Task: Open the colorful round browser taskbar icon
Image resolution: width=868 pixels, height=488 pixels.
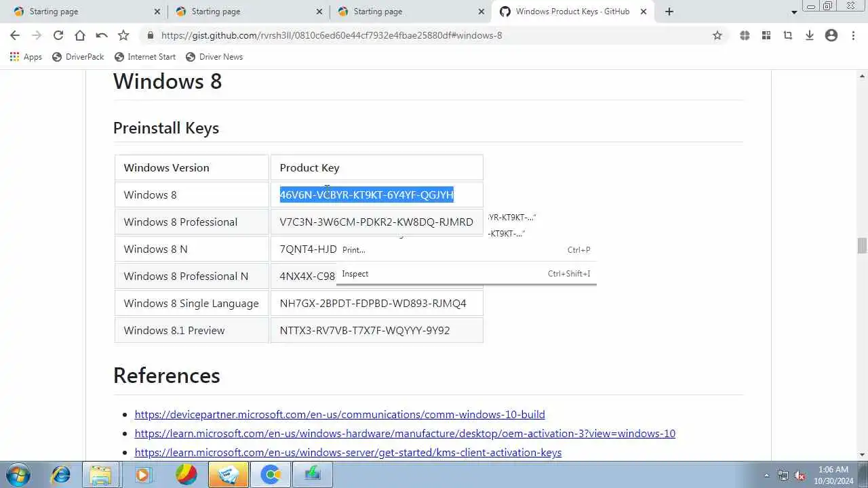Action: [x=186, y=474]
